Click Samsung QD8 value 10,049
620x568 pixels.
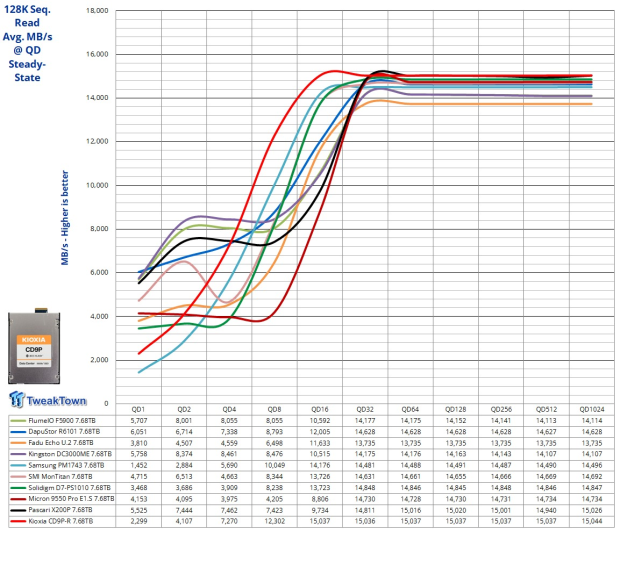coord(274,466)
